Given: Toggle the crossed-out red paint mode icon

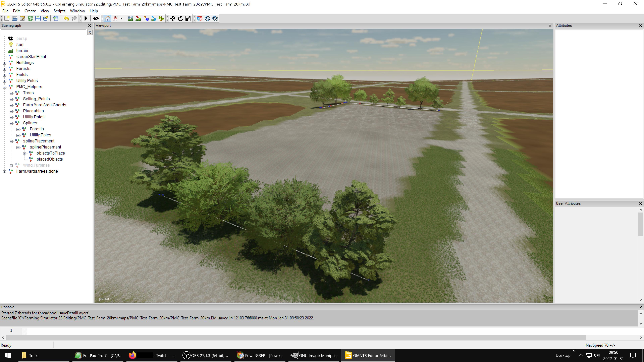Looking at the screenshot, I should coord(115,18).
